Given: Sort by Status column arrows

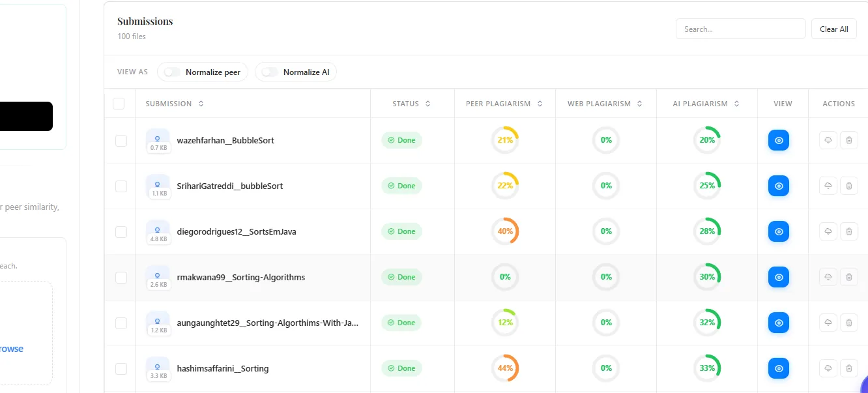Looking at the screenshot, I should point(427,104).
